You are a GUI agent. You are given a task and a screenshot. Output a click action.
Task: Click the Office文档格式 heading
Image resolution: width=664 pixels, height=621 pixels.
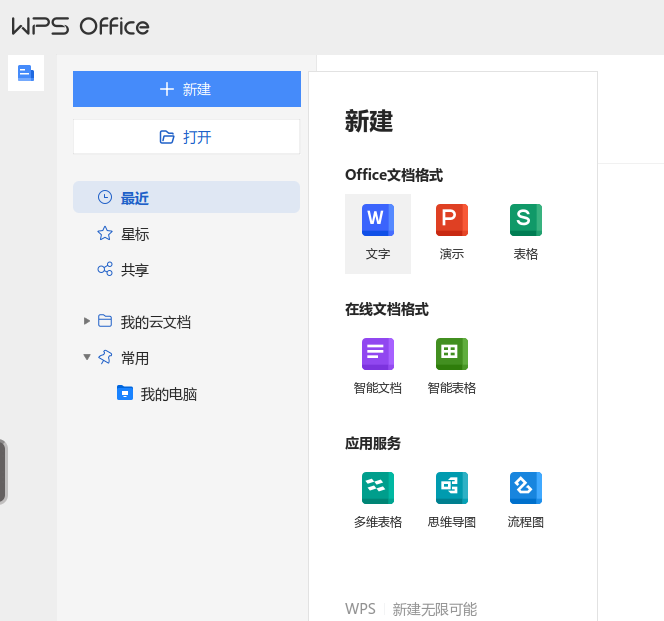[394, 175]
